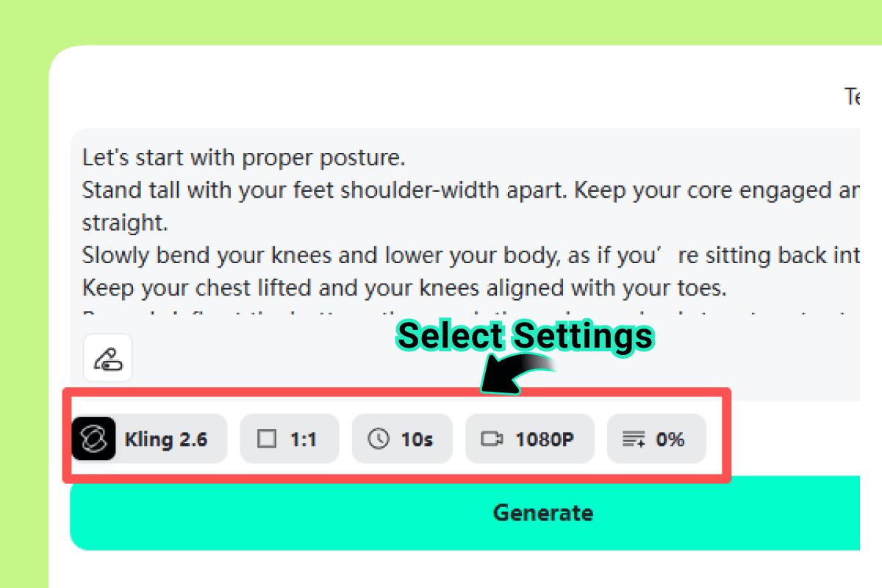
Task: Toggle the 1:1 aspect ratio setting
Action: pyautogui.click(x=290, y=439)
